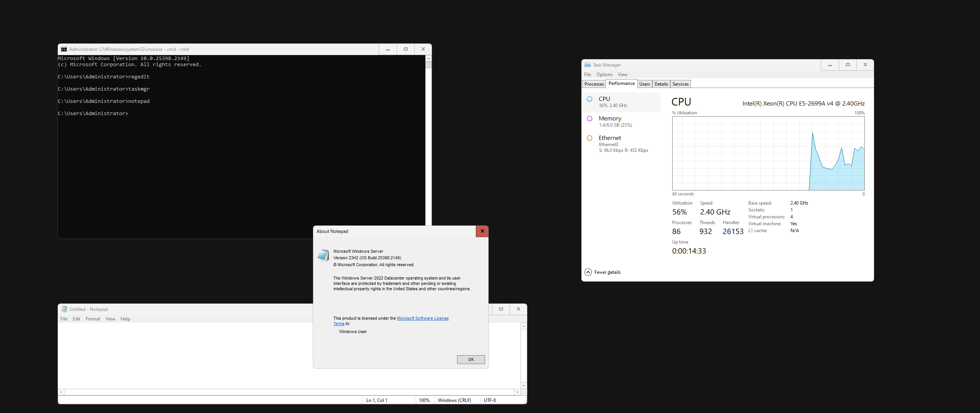980x413 pixels.
Task: Open Task Manager Options menu
Action: tap(604, 75)
